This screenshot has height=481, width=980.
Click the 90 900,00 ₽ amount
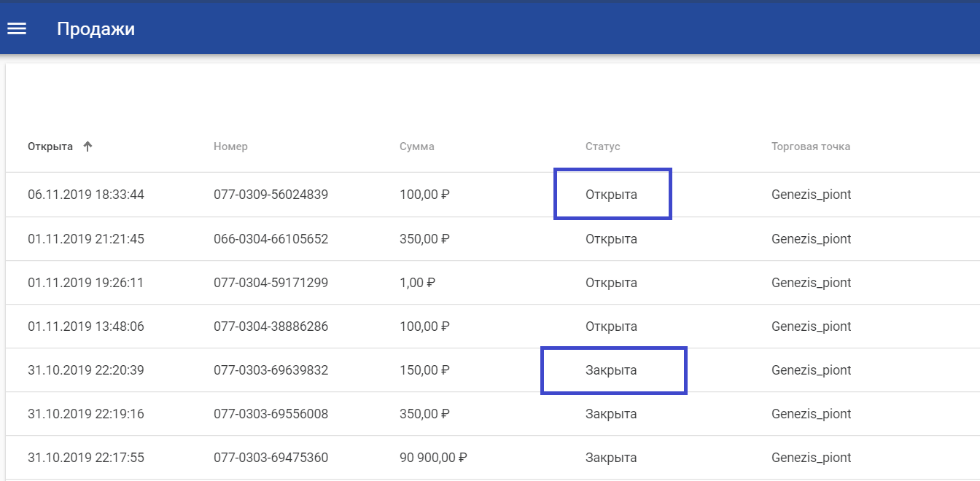[433, 458]
